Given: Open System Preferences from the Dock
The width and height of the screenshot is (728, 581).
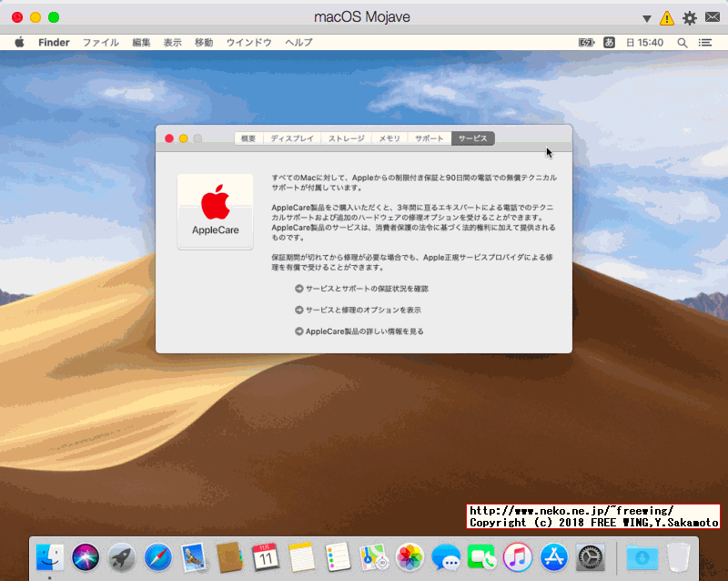Looking at the screenshot, I should tap(590, 558).
